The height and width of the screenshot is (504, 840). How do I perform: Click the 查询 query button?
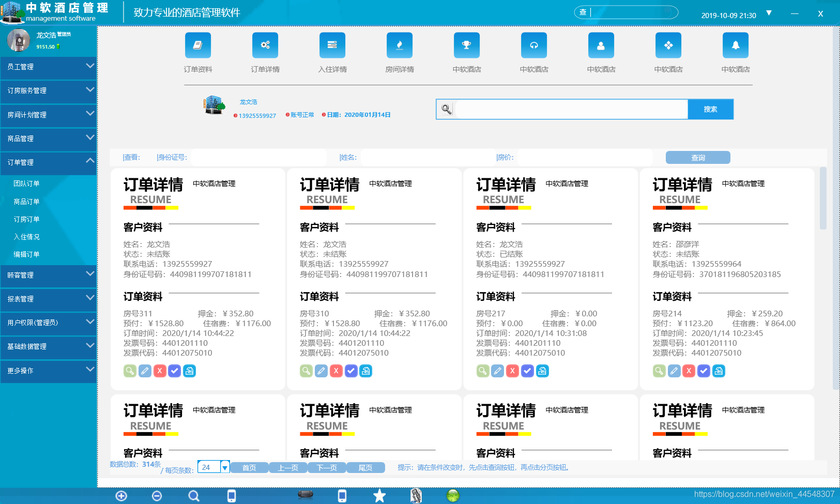click(698, 158)
